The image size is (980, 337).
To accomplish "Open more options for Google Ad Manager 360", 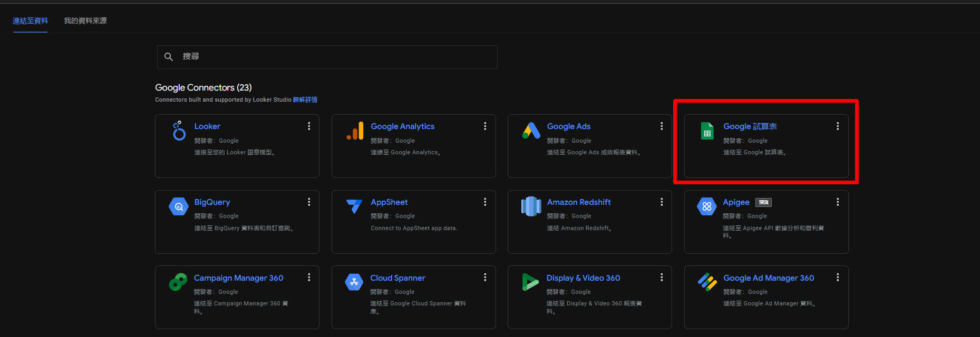I will coord(838,277).
